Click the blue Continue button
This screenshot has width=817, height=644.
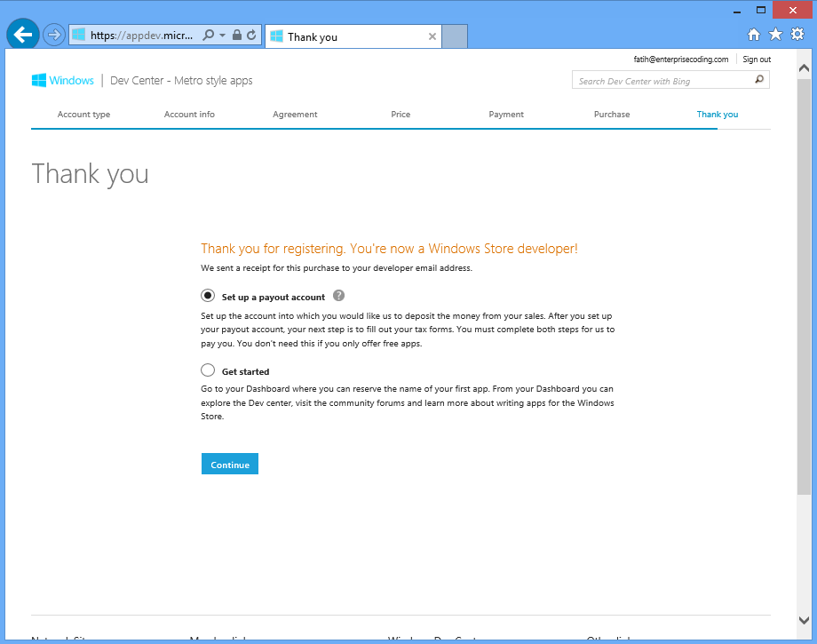pos(230,464)
